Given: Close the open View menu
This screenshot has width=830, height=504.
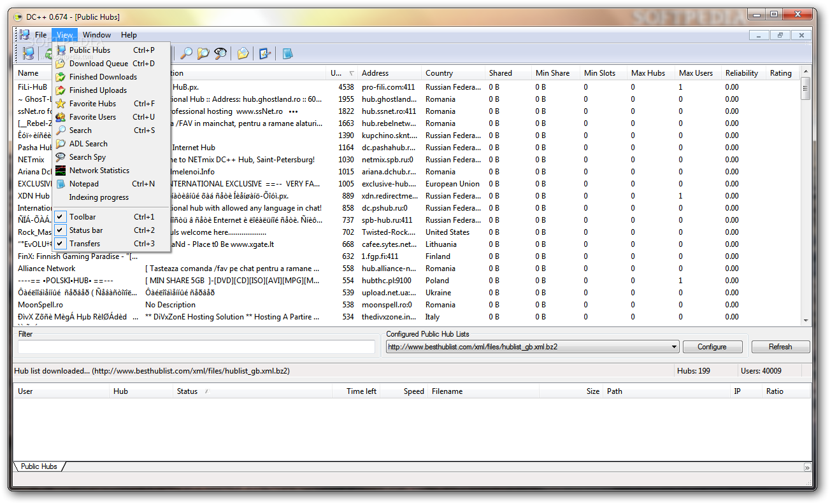Looking at the screenshot, I should click(64, 35).
